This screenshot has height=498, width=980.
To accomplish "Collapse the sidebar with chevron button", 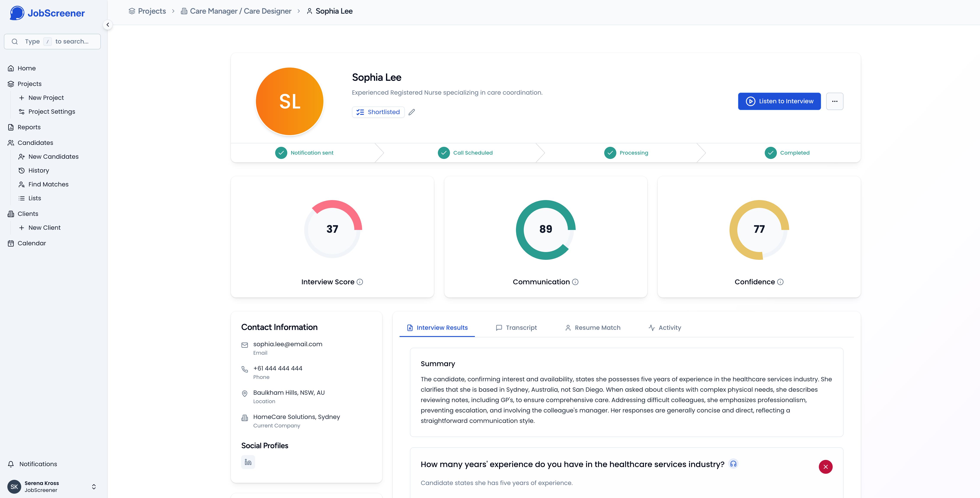I will 108,25.
